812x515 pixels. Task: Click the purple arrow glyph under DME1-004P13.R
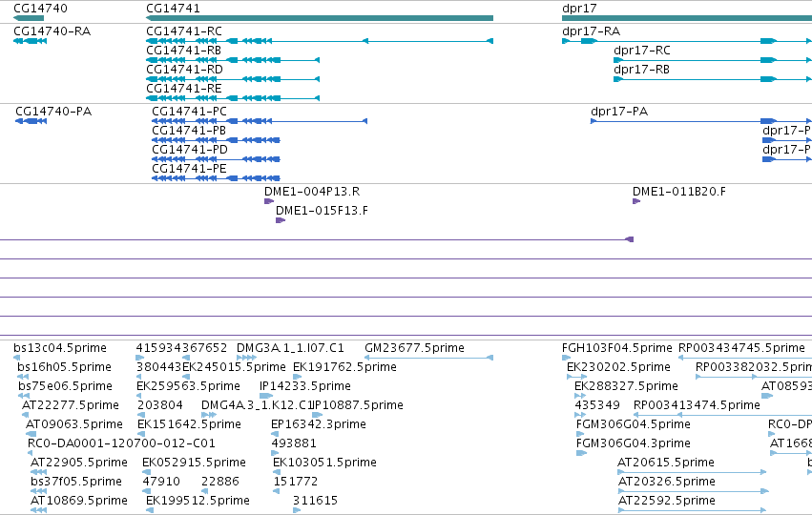(269, 201)
